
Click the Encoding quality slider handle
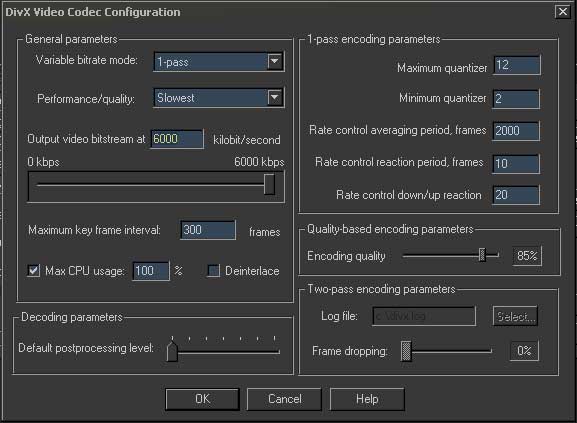(482, 255)
